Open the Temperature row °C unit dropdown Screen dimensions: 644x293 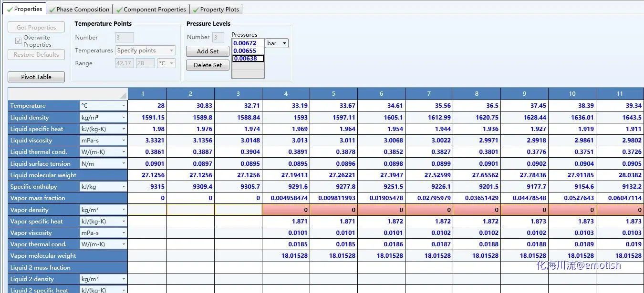click(104, 106)
